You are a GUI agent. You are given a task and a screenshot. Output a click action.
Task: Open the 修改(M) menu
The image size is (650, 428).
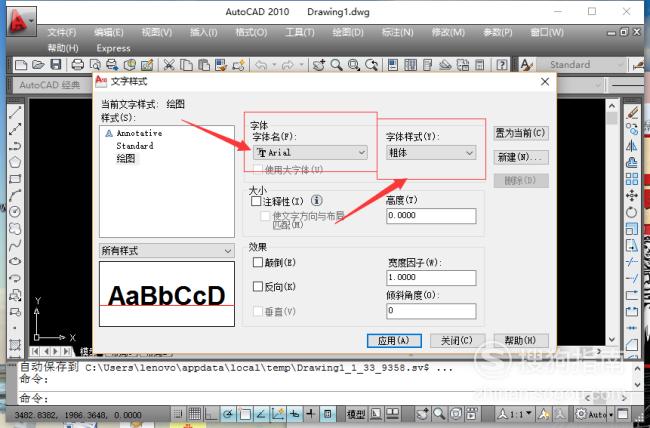[x=448, y=32]
